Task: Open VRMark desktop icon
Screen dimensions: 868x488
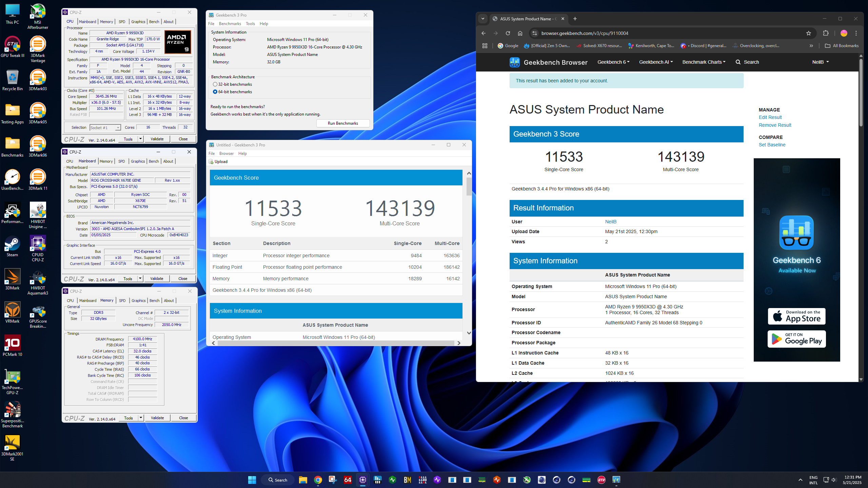Action: pyautogui.click(x=13, y=312)
